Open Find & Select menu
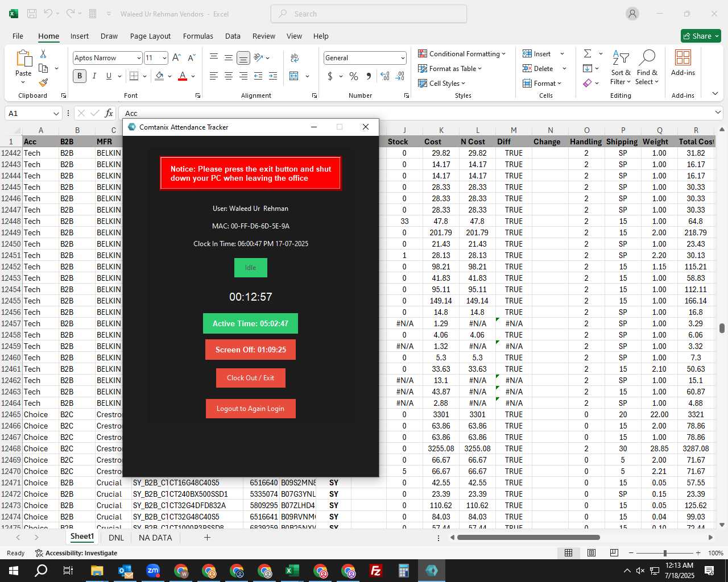Screen dimensions: 728x582 coord(647,67)
